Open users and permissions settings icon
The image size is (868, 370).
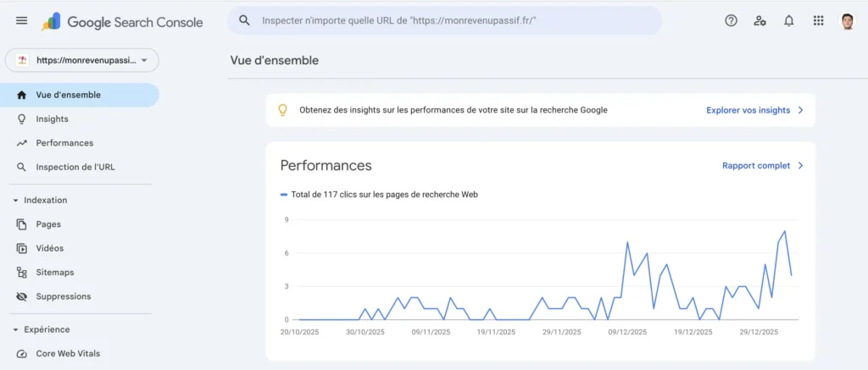[759, 21]
